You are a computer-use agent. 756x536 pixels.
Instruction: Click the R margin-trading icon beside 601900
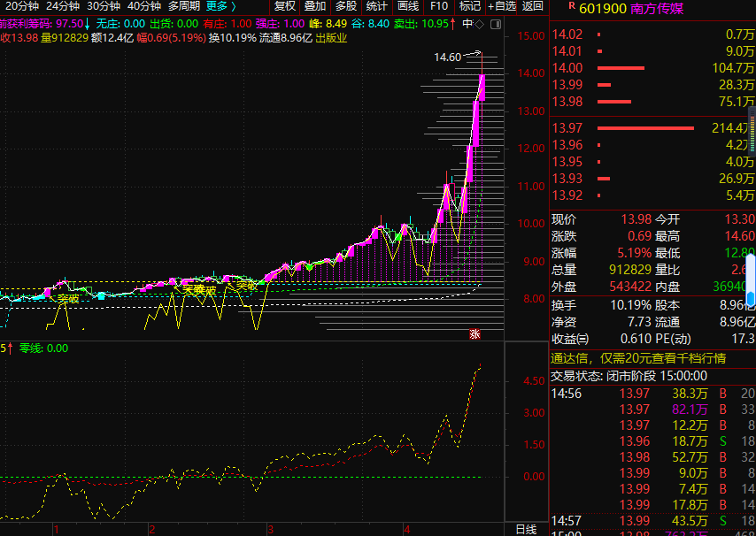coord(571,7)
